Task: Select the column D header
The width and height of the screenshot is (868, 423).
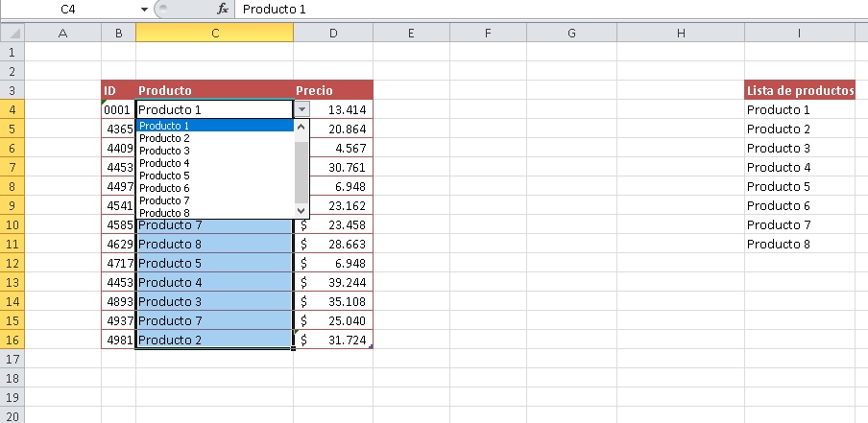Action: pos(333,34)
